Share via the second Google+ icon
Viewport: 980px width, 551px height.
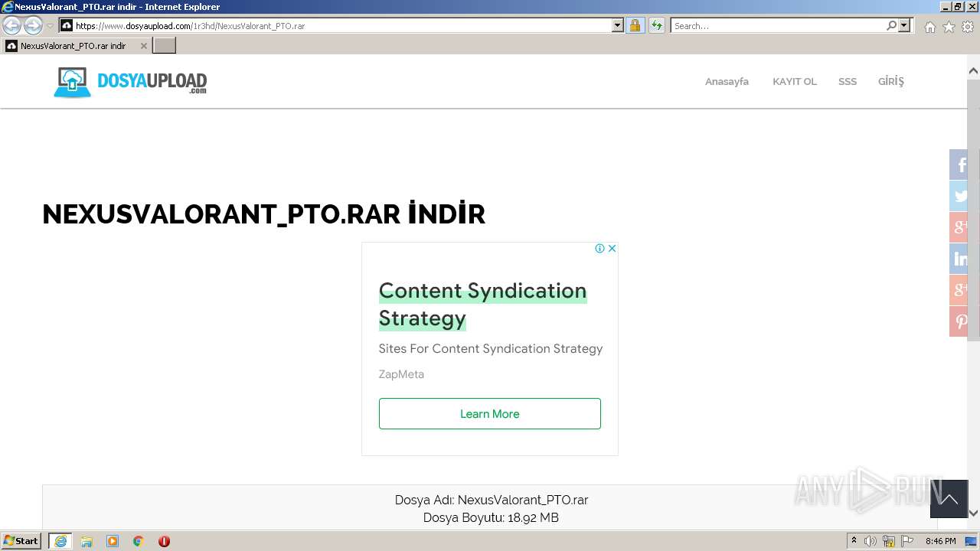point(959,290)
